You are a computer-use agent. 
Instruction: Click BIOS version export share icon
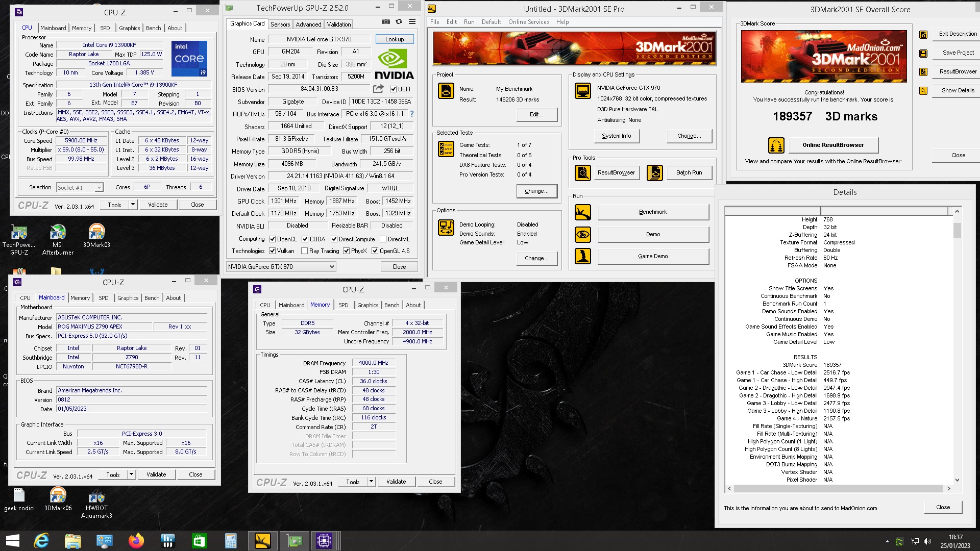point(378,89)
